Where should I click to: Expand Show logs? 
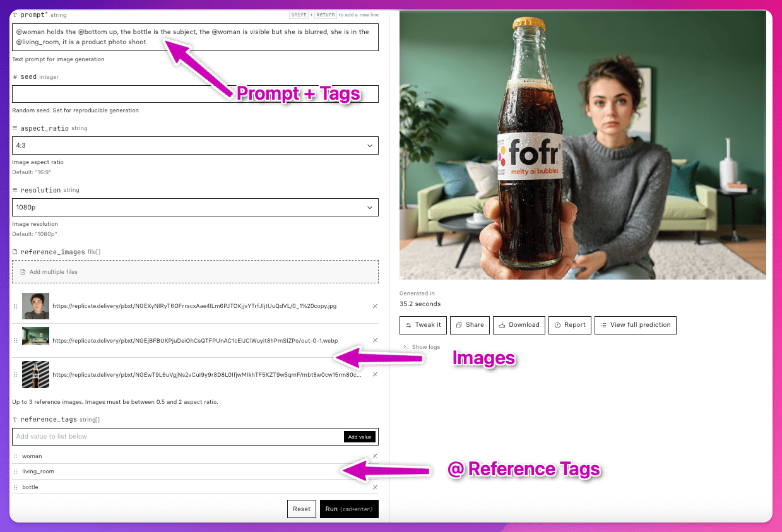point(422,347)
